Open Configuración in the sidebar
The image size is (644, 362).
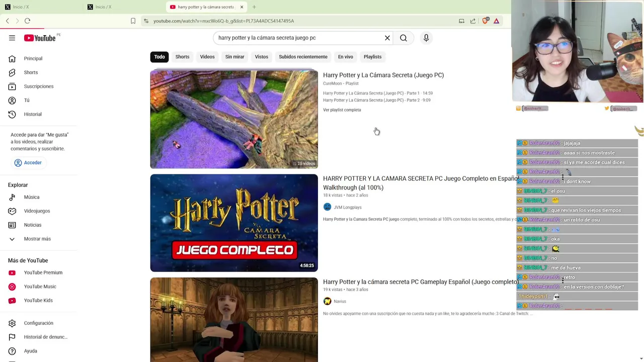(39, 323)
